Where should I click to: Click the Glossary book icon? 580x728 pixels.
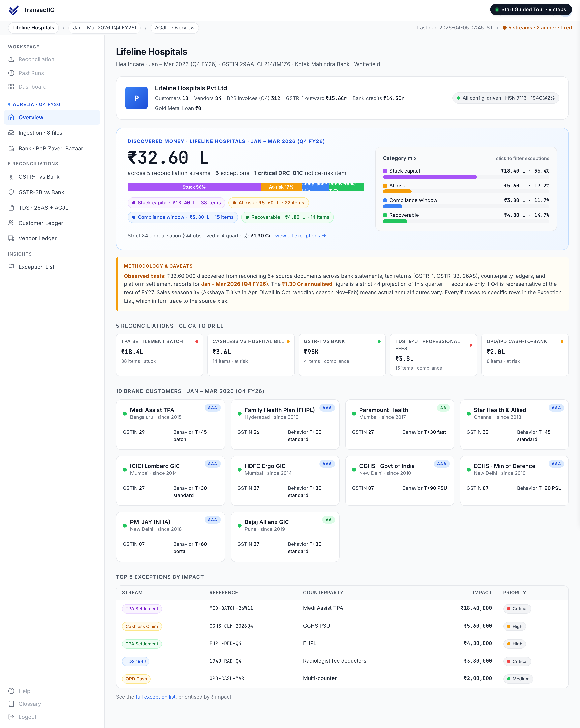[11, 704]
